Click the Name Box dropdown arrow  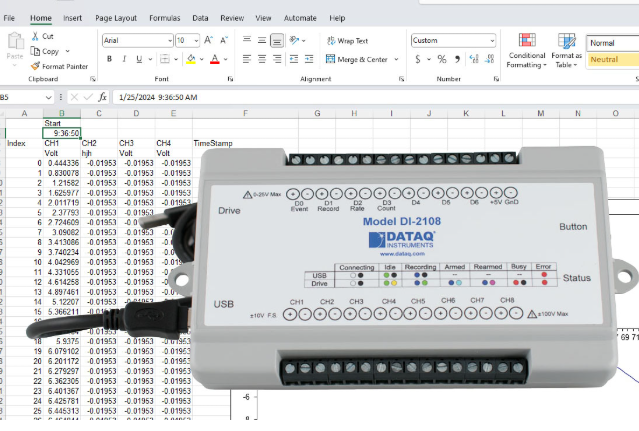pyautogui.click(x=48, y=97)
